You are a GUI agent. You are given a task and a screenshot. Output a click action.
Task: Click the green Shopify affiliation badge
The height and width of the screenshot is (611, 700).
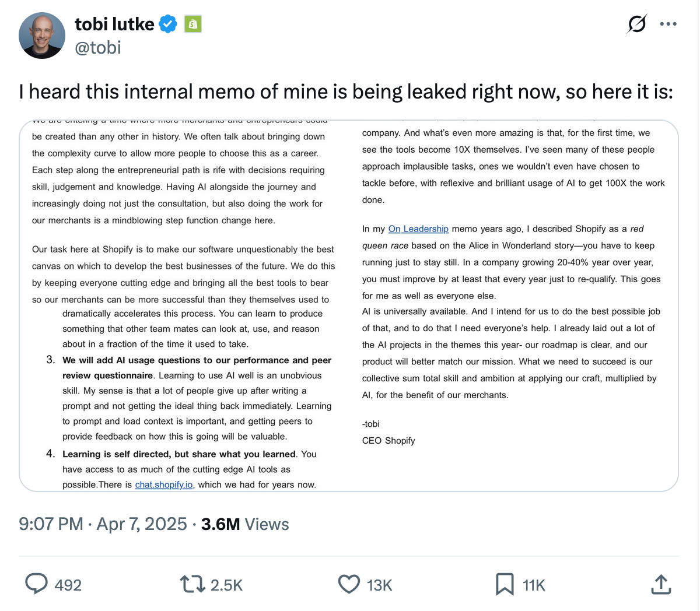tap(193, 24)
